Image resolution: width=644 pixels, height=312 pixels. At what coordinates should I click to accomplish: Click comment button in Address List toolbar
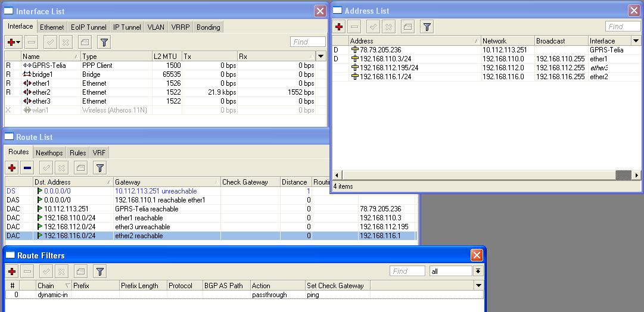(407, 27)
